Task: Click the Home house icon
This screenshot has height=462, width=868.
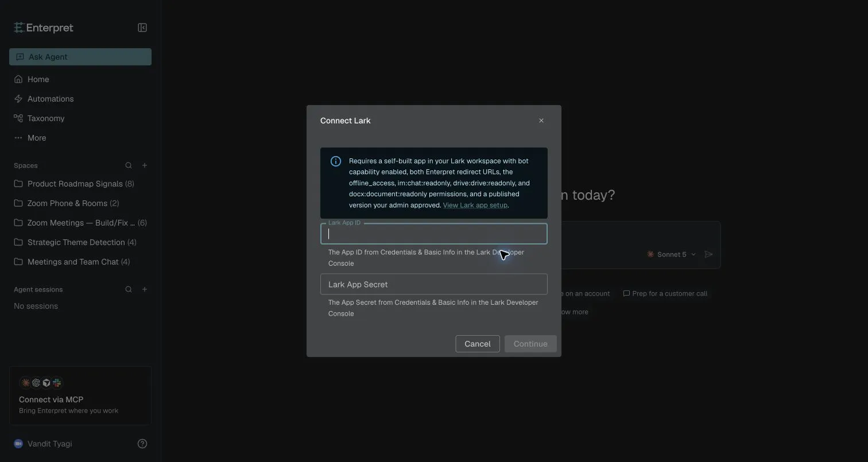Action: coord(18,79)
